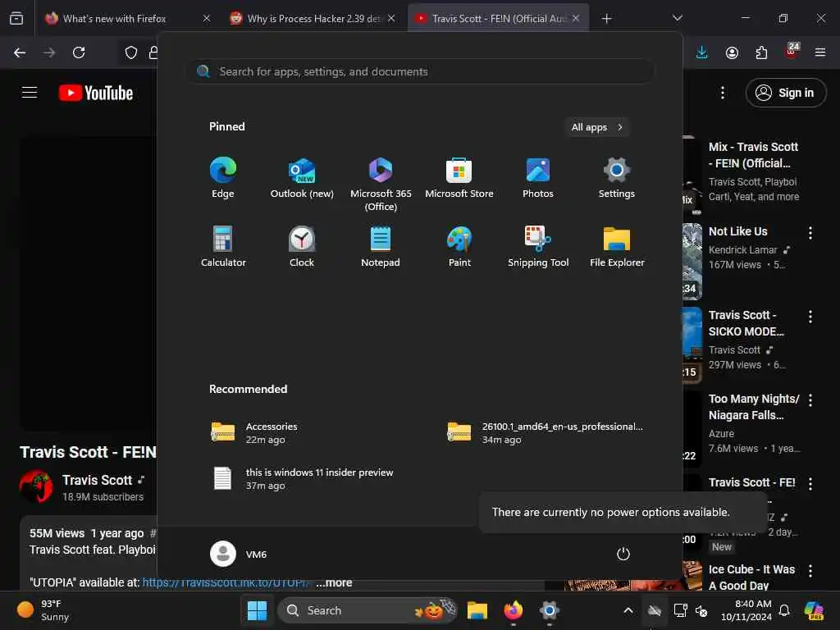Open Microsoft 365 (Office) app

pos(381,184)
